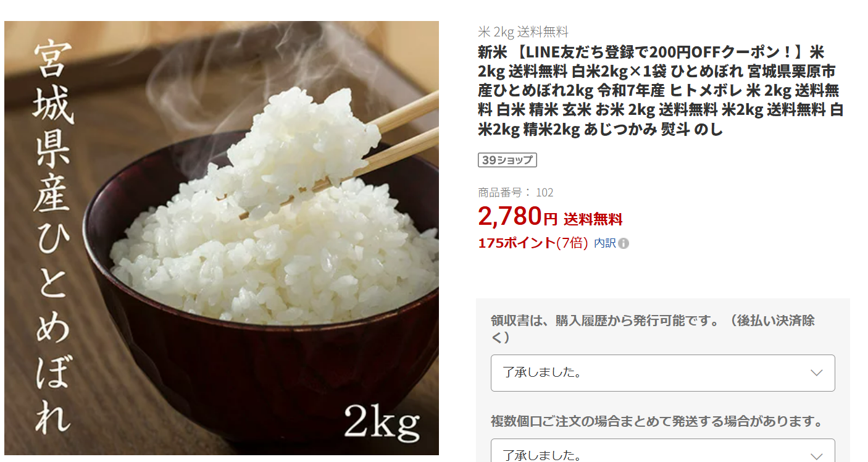Image resolution: width=868 pixels, height=462 pixels.
Task: Expand the receipt notice 了承しました dropdown
Action: [x=662, y=372]
